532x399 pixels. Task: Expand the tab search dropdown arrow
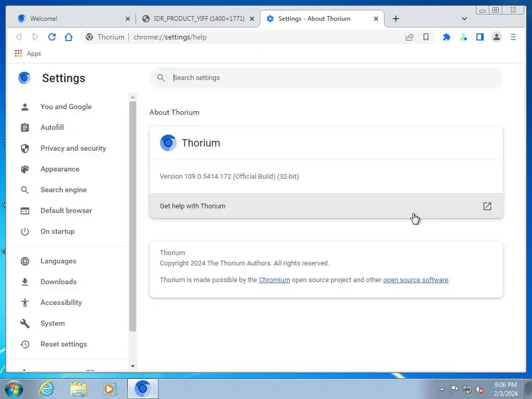coord(464,19)
